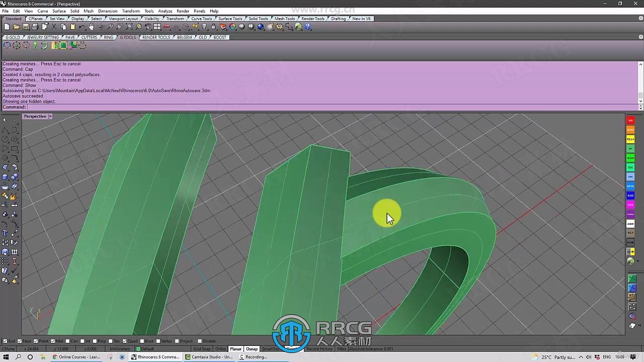The width and height of the screenshot is (644, 362).
Task: Click the Cut scissors icon
Action: (x=54, y=27)
